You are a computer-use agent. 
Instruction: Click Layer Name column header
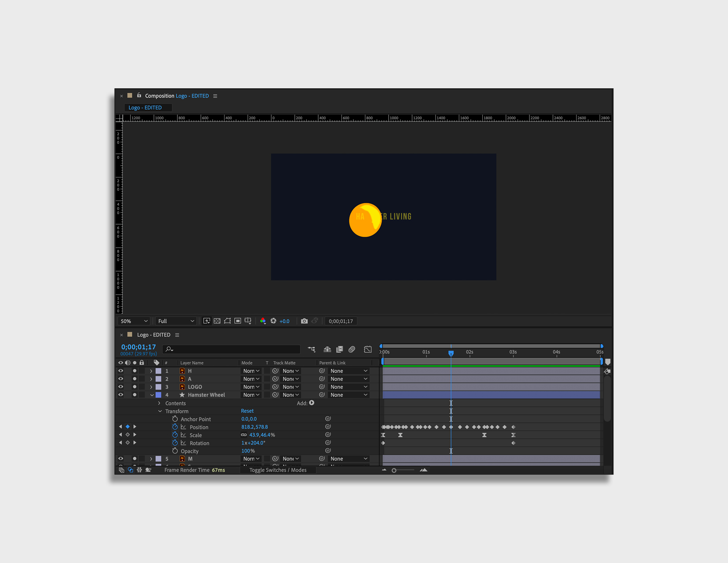pyautogui.click(x=192, y=363)
